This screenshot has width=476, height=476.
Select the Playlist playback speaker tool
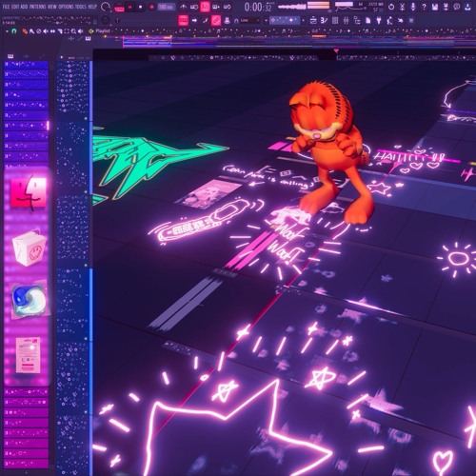[80, 31]
